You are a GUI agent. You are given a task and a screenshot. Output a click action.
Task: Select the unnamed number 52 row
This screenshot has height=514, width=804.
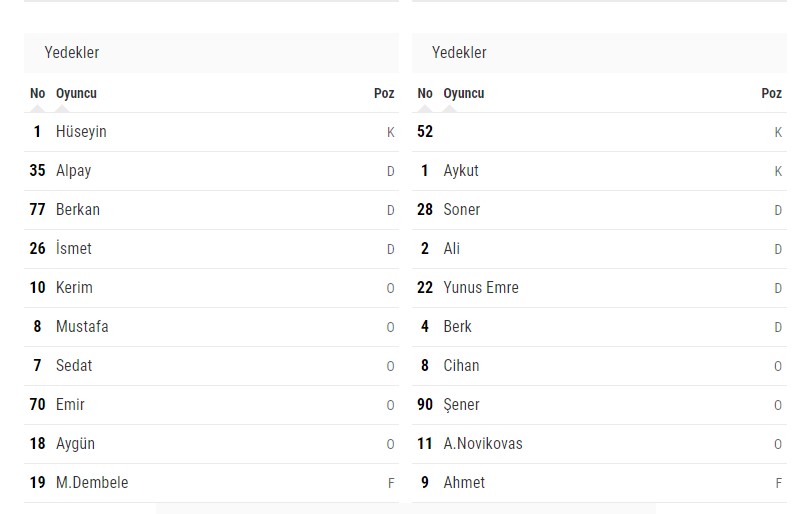599,132
